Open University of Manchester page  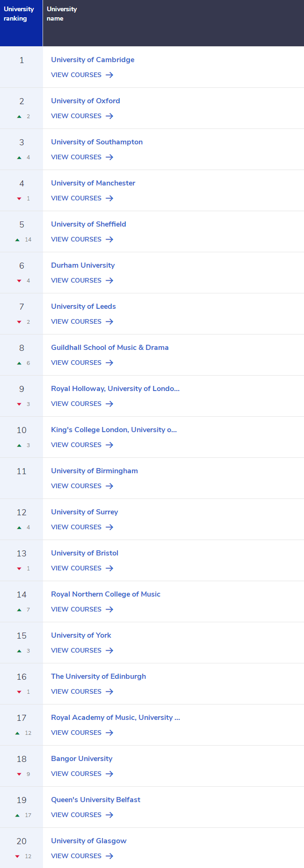tap(93, 183)
